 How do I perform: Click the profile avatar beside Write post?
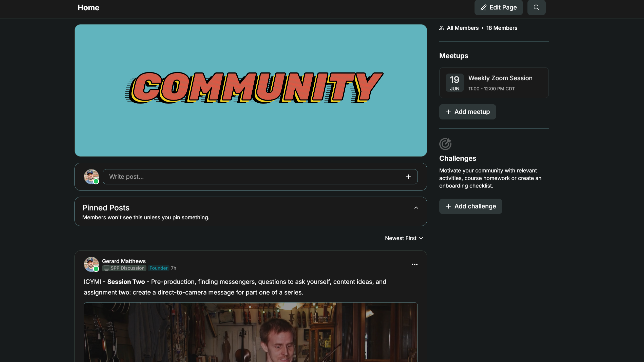click(x=91, y=177)
